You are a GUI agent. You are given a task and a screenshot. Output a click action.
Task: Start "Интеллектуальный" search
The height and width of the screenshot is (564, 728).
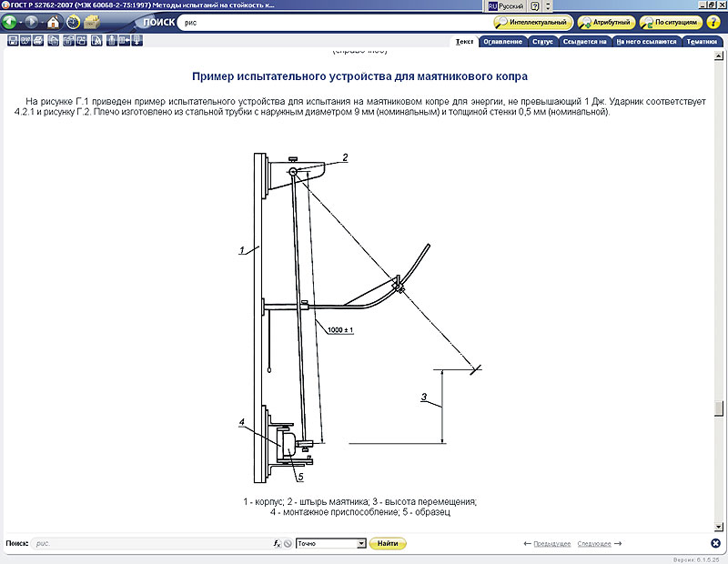533,22
